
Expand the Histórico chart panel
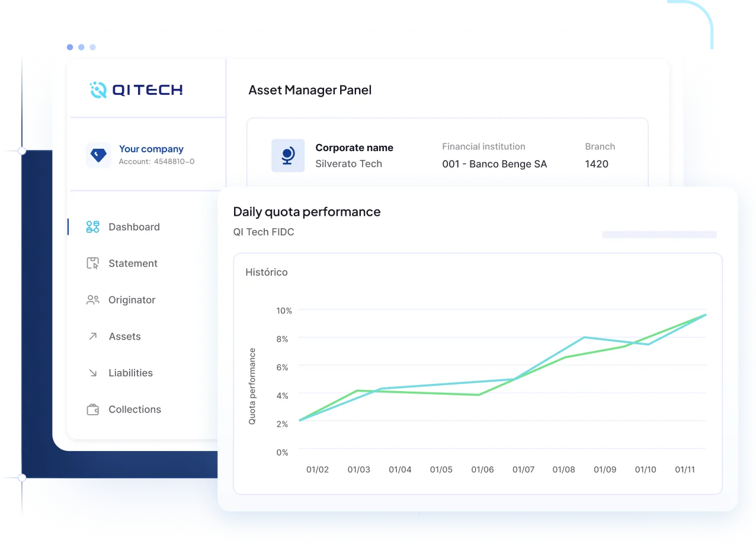pyautogui.click(x=267, y=272)
